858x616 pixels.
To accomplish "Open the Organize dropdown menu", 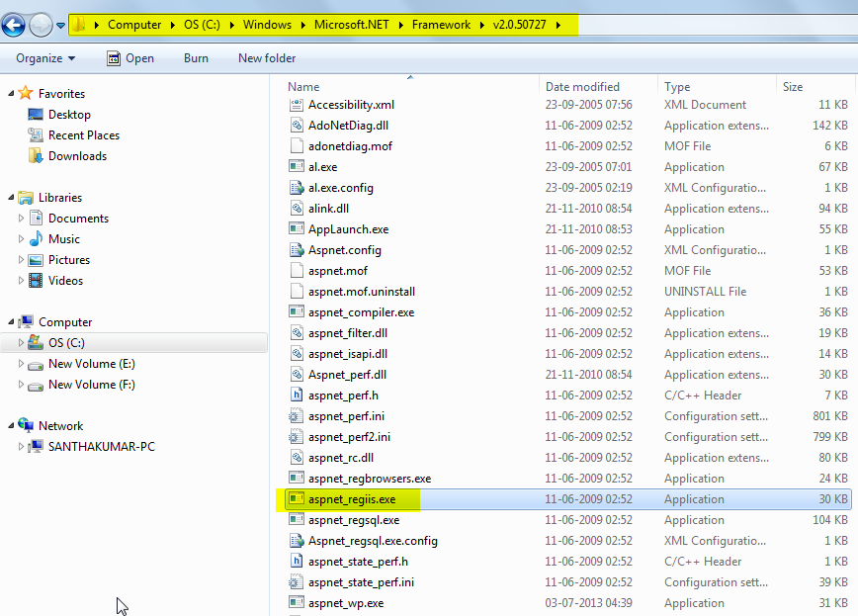I will [x=45, y=58].
